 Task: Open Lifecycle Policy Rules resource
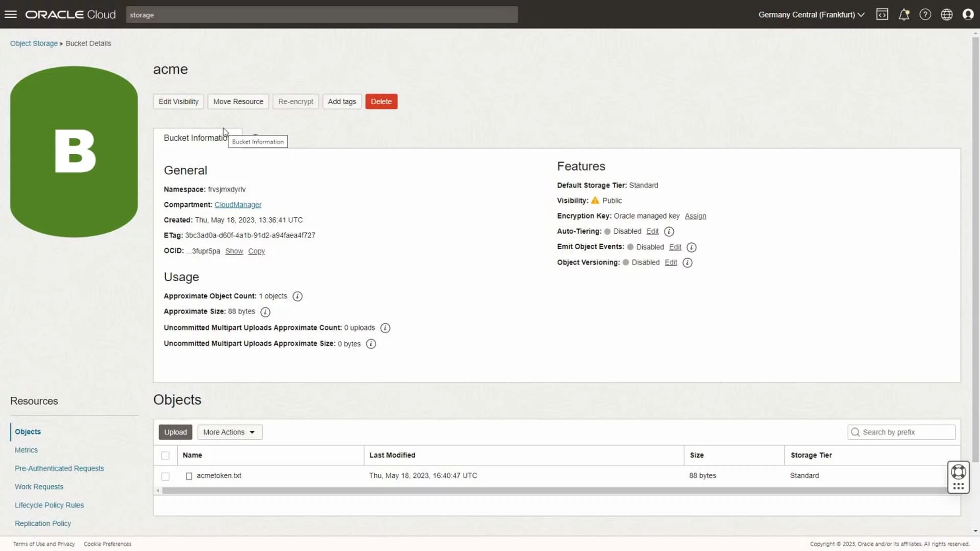[x=49, y=505]
